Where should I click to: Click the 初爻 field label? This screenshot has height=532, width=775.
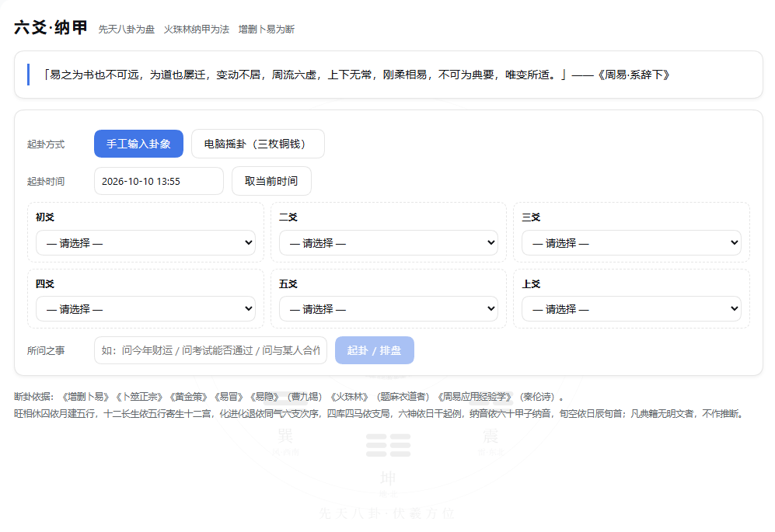click(45, 217)
